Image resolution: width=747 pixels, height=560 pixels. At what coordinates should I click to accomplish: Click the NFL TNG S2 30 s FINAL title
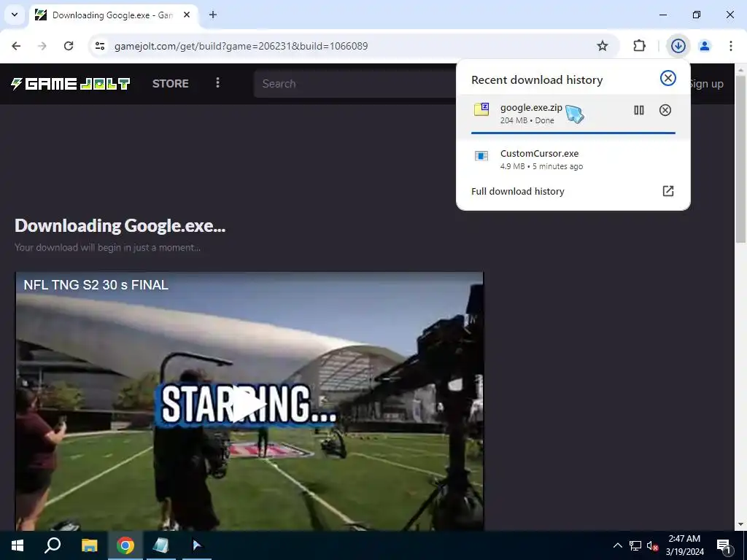(96, 285)
